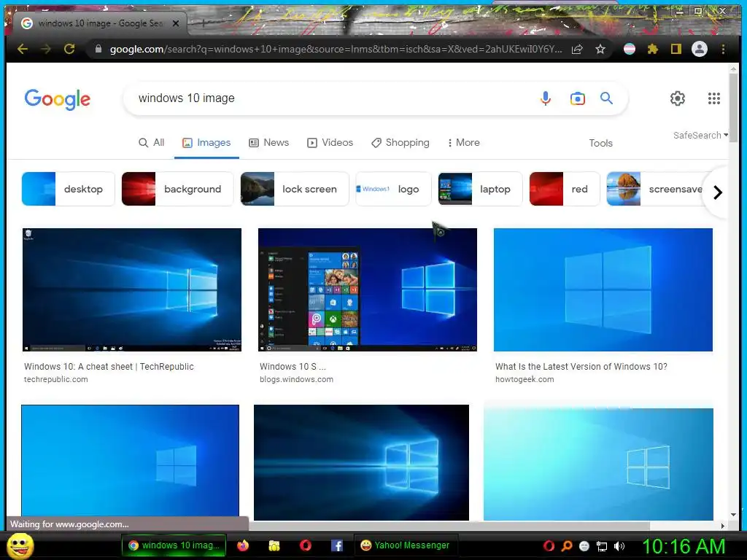Viewport: 747px width, 560px height.
Task: Open the Chrome profile avatar
Action: (x=700, y=49)
